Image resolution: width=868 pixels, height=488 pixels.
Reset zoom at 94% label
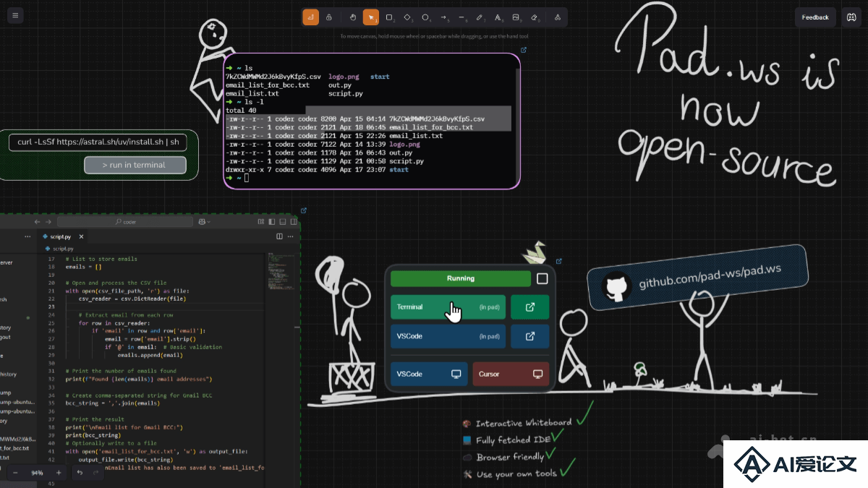click(x=37, y=473)
